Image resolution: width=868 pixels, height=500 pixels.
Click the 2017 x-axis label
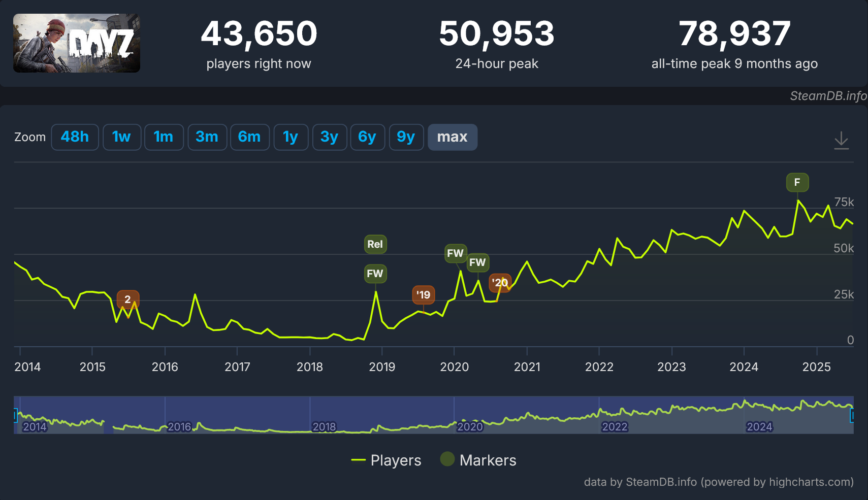[x=237, y=367]
